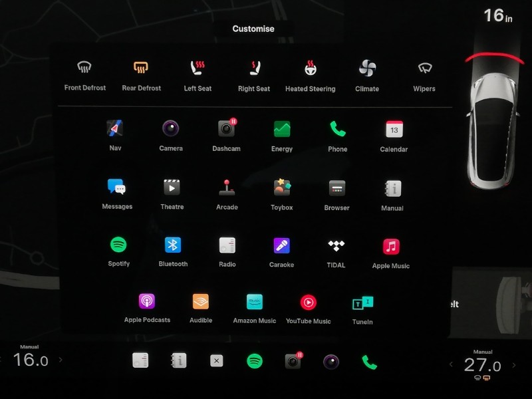The width and height of the screenshot is (532, 399).
Task: Open the Caraoke app
Action: point(281,245)
